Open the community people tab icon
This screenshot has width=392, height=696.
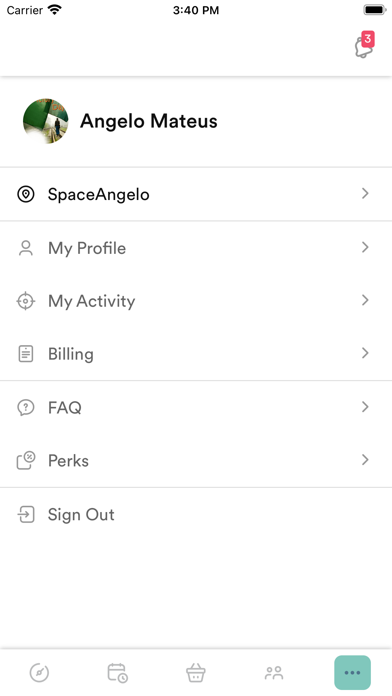tap(274, 672)
